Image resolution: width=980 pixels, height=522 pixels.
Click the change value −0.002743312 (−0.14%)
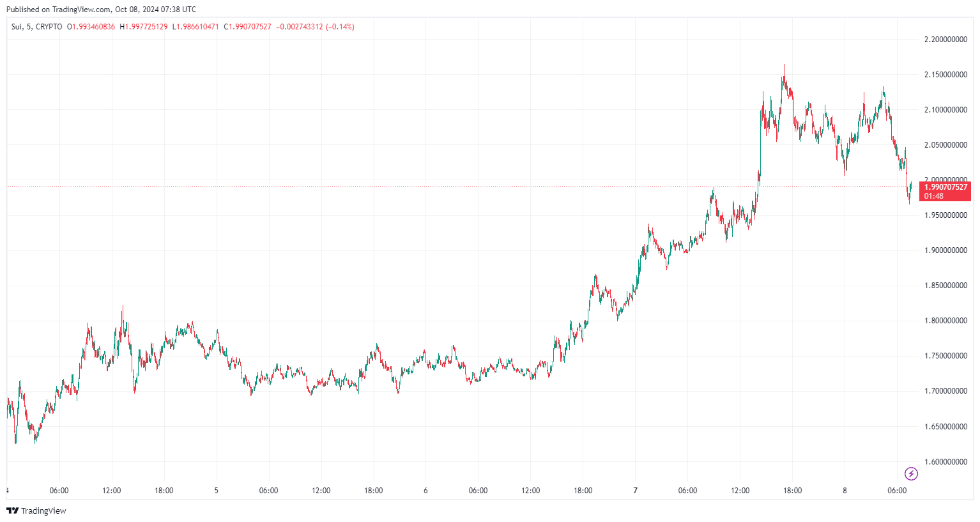(x=315, y=27)
